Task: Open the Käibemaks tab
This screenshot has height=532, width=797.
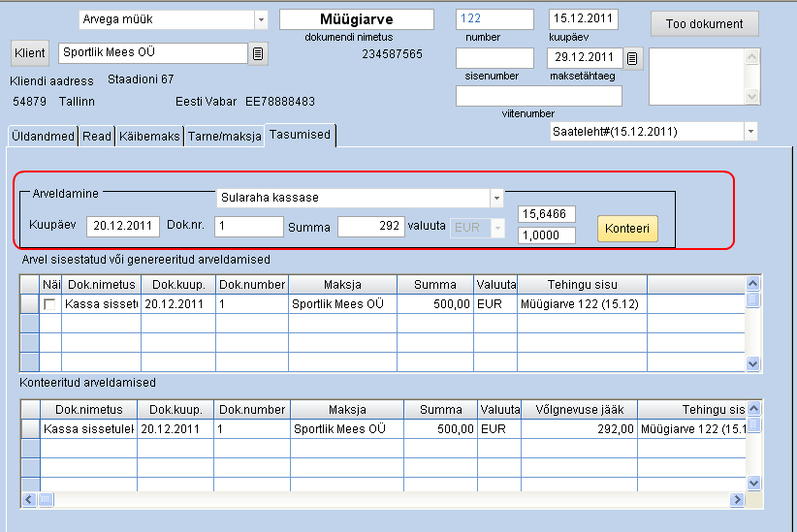Action: pyautogui.click(x=149, y=137)
